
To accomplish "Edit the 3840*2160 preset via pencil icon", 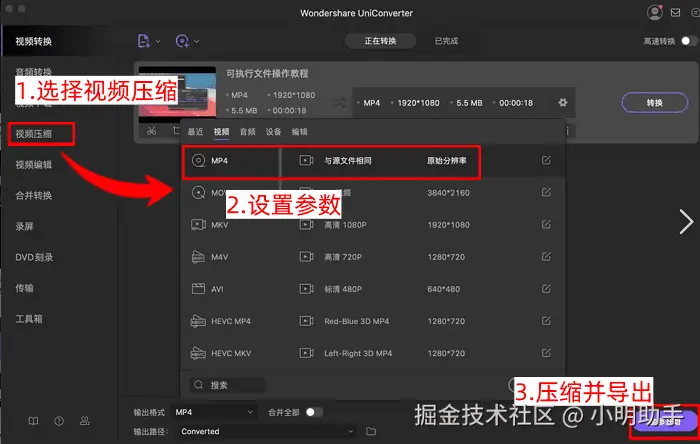I will tap(546, 192).
